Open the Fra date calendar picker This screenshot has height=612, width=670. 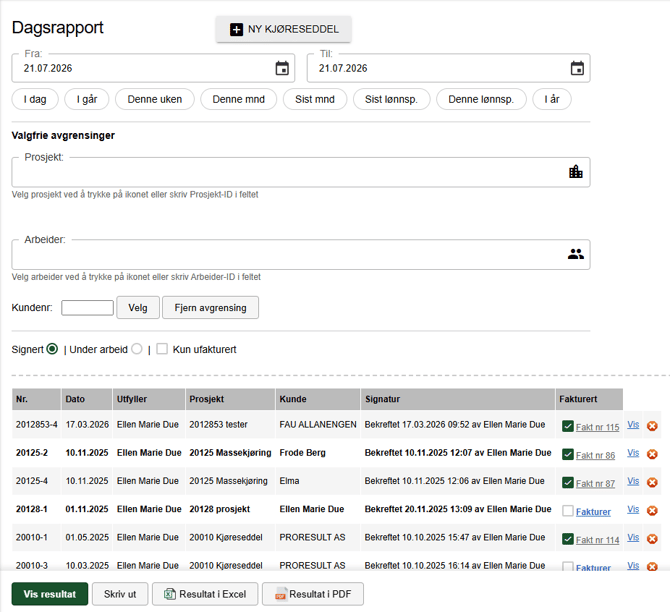pyautogui.click(x=282, y=68)
